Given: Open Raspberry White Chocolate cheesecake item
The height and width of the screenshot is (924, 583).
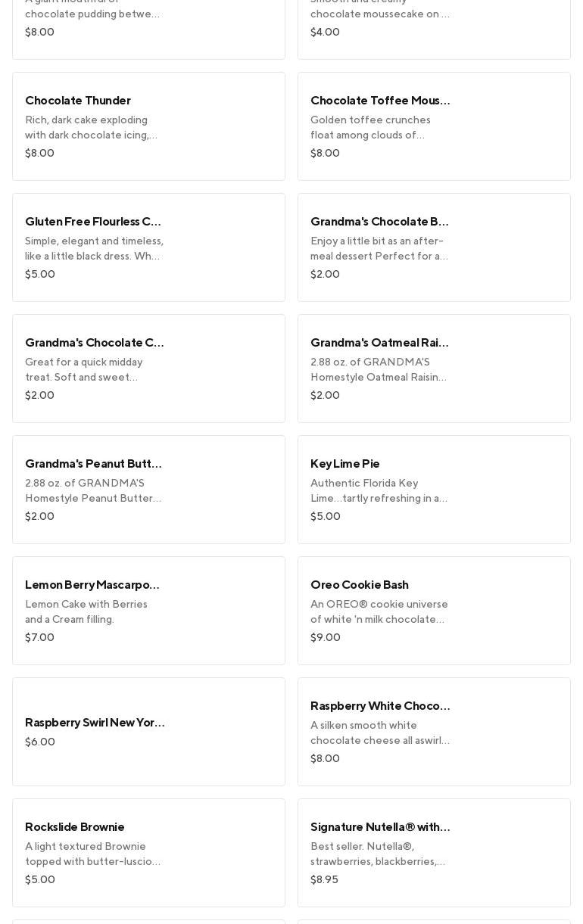Looking at the screenshot, I should (434, 732).
